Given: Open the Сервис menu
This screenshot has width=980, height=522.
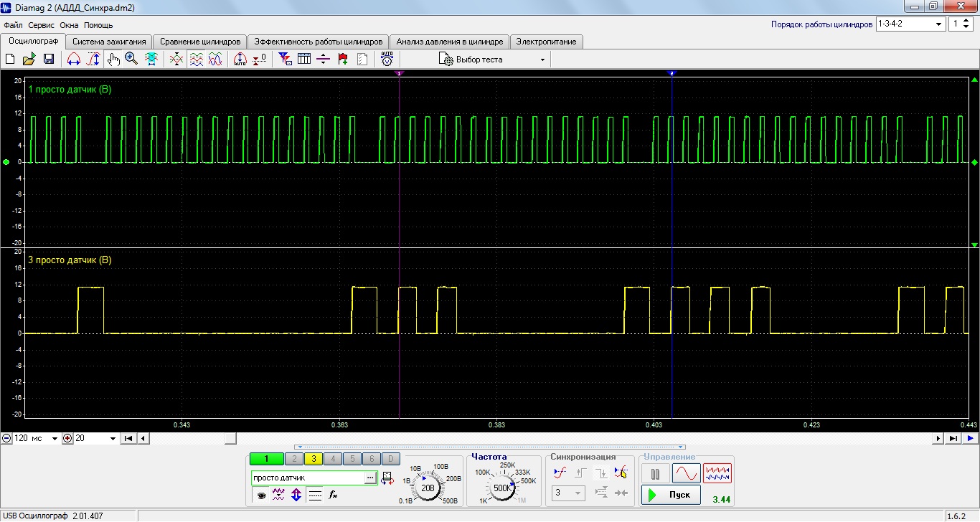Looking at the screenshot, I should click(42, 25).
